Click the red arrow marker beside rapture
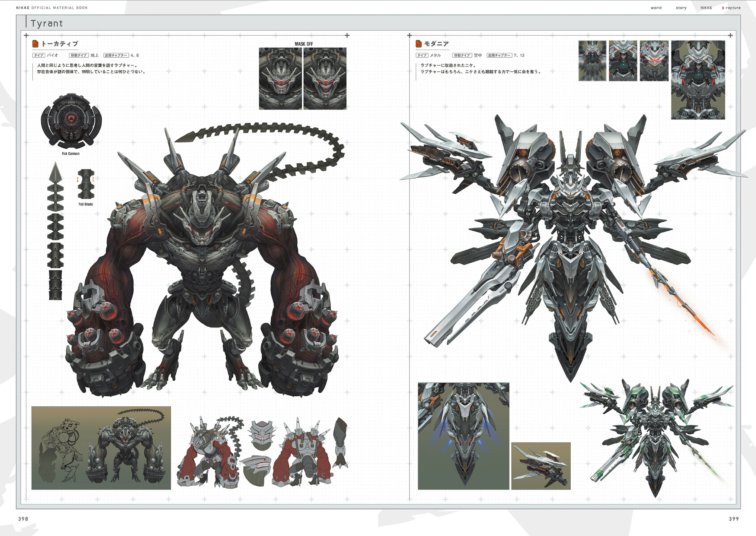 coord(723,8)
